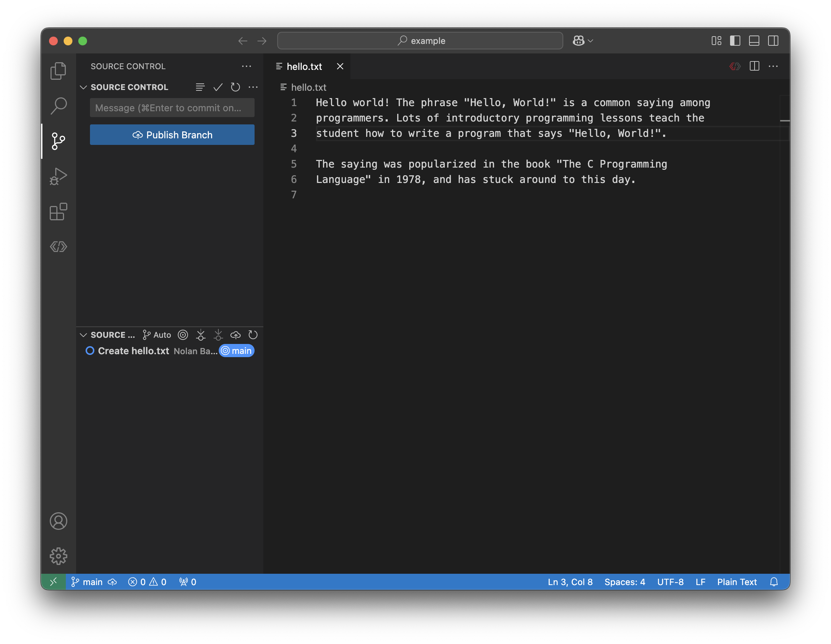The image size is (831, 644).
Task: Click the word 'popularized' in line 5
Action: tap(442, 164)
